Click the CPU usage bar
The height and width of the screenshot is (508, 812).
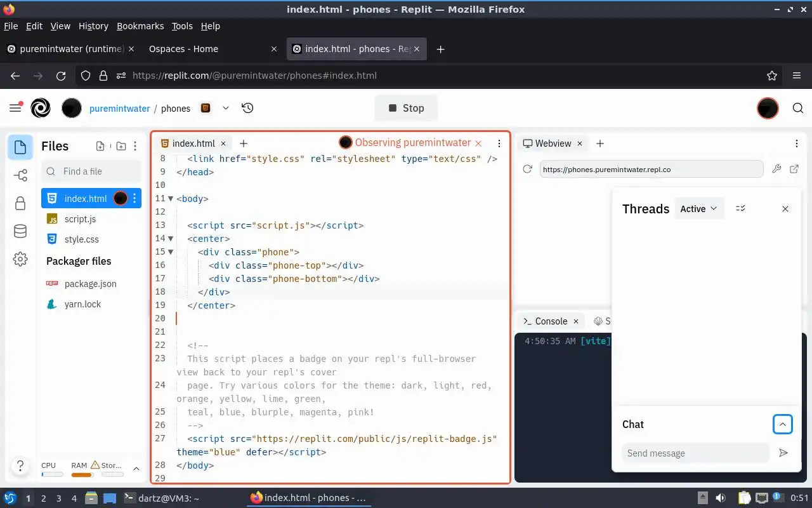tap(52, 474)
